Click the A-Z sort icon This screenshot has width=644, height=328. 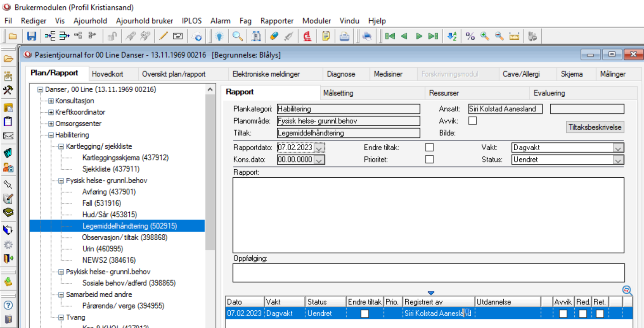pos(452,36)
